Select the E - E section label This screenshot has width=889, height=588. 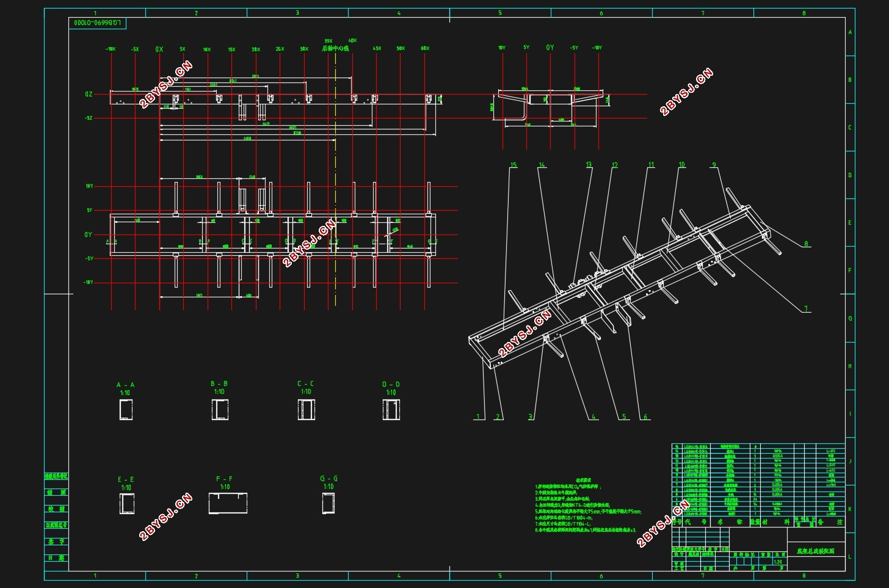coord(126,480)
